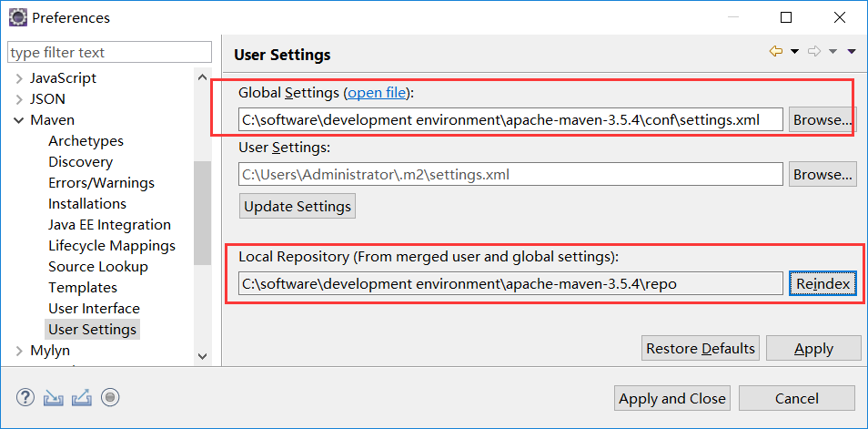Select Installations under Maven
This screenshot has height=429, width=868.
(x=87, y=204)
